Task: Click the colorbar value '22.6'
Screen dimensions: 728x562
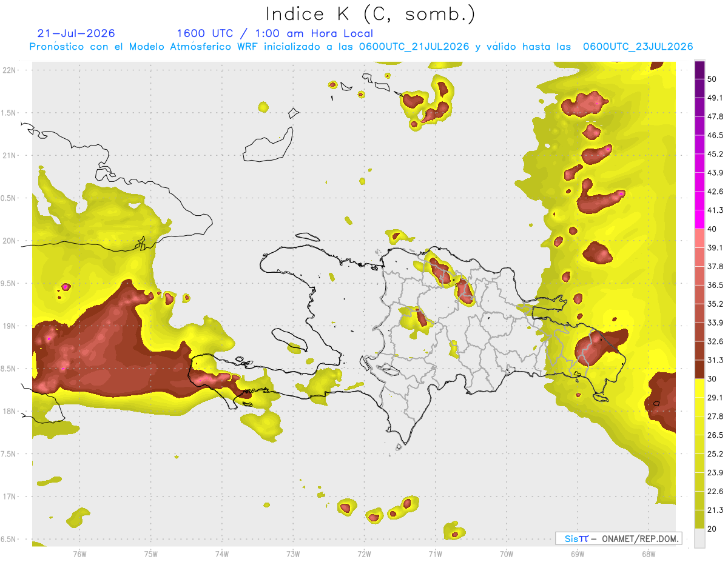Action: click(x=715, y=491)
